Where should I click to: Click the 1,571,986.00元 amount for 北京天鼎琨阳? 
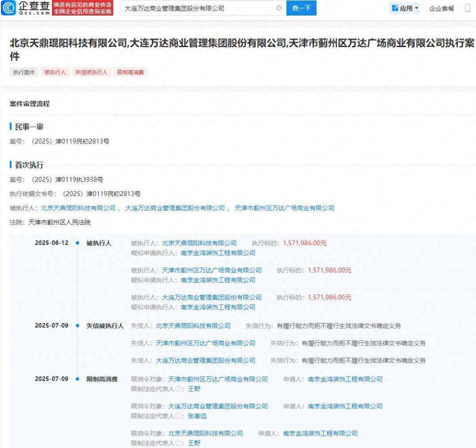click(305, 243)
